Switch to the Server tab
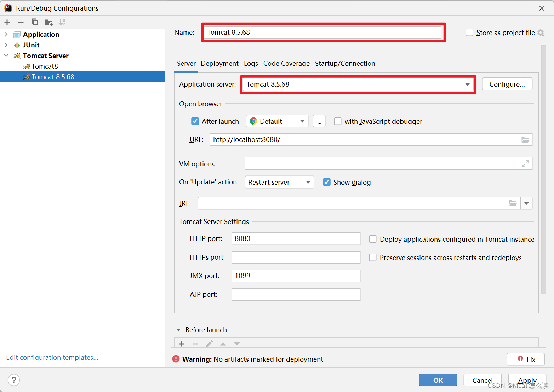 [x=186, y=64]
